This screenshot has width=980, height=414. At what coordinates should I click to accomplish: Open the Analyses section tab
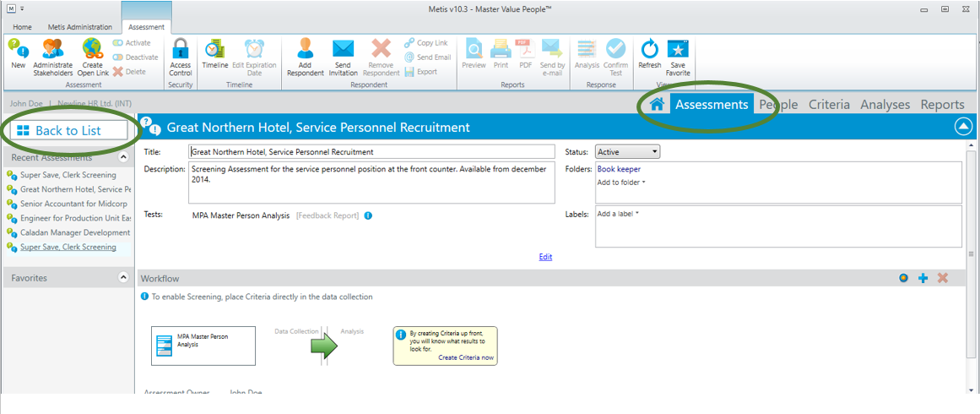point(885,105)
